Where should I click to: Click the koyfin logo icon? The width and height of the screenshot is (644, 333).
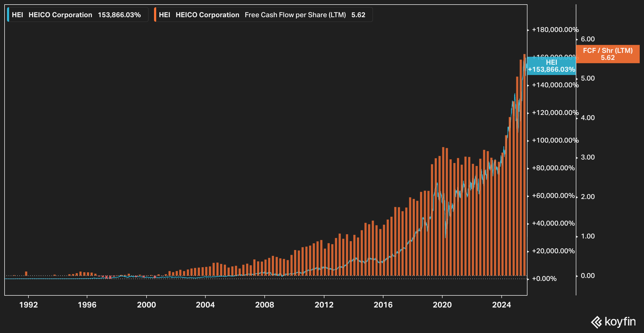(x=596, y=322)
